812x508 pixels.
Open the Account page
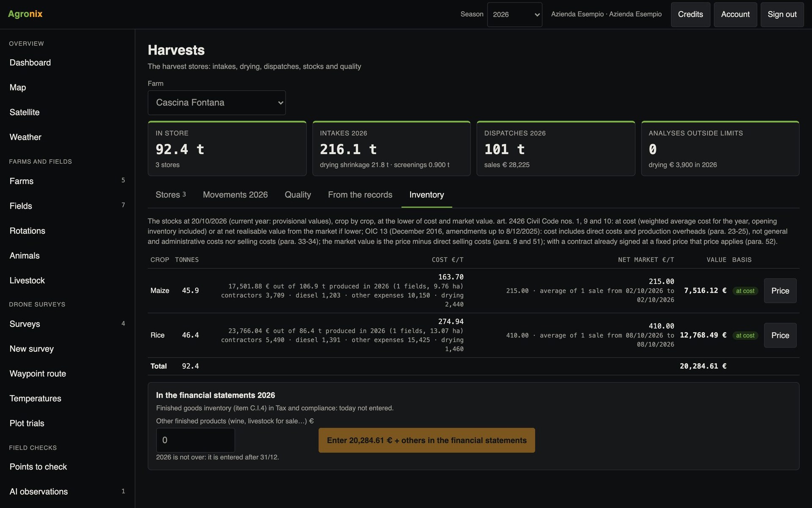click(x=735, y=14)
